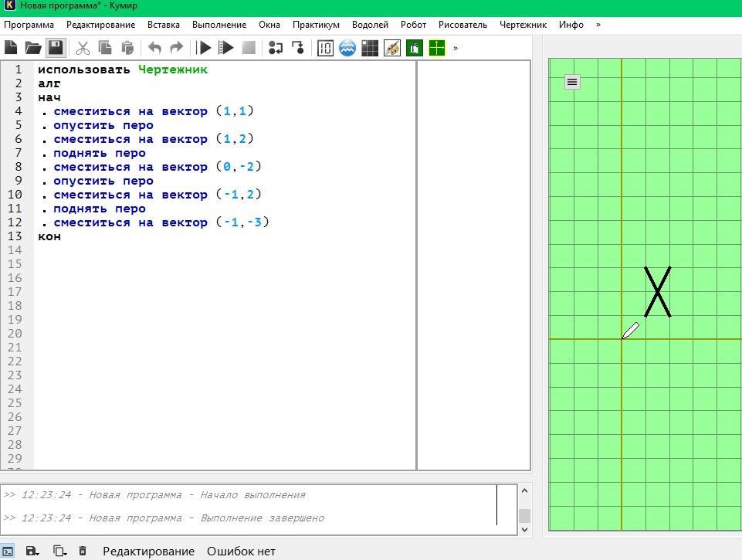This screenshot has width=742, height=560.
Task: Run the program with the play button
Action: (x=204, y=48)
